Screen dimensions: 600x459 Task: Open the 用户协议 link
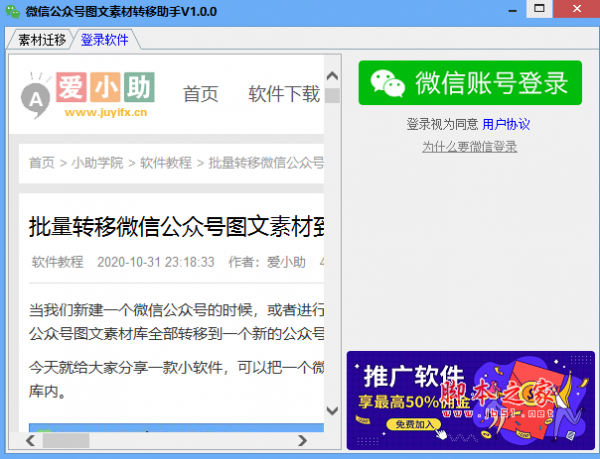point(506,124)
